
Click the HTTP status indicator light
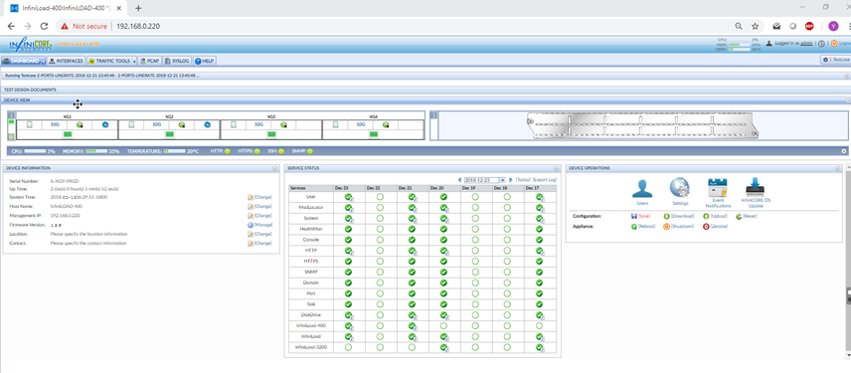point(228,151)
